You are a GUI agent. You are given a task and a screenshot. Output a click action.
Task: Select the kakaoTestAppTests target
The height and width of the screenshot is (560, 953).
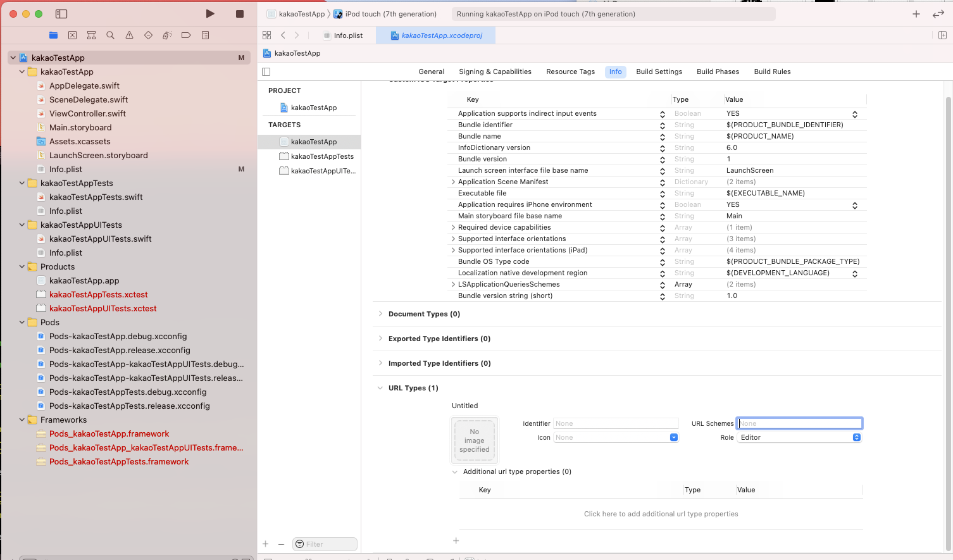(x=316, y=156)
